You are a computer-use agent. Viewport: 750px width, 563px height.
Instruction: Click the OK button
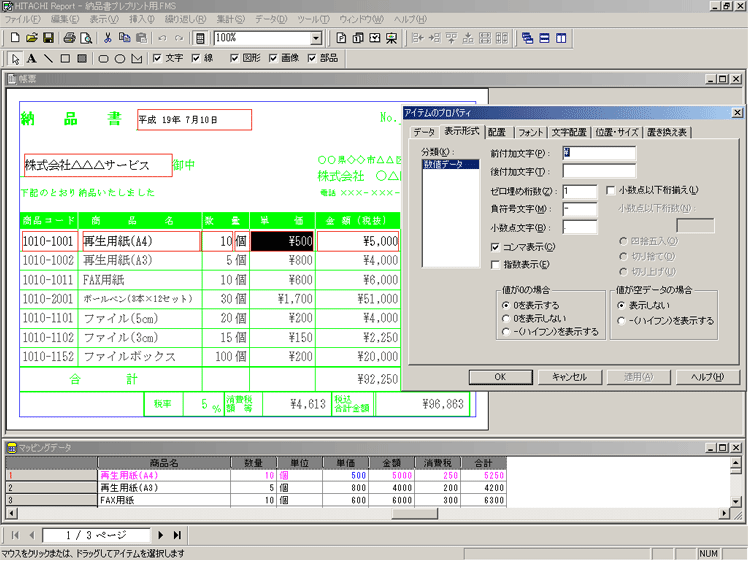click(x=500, y=377)
